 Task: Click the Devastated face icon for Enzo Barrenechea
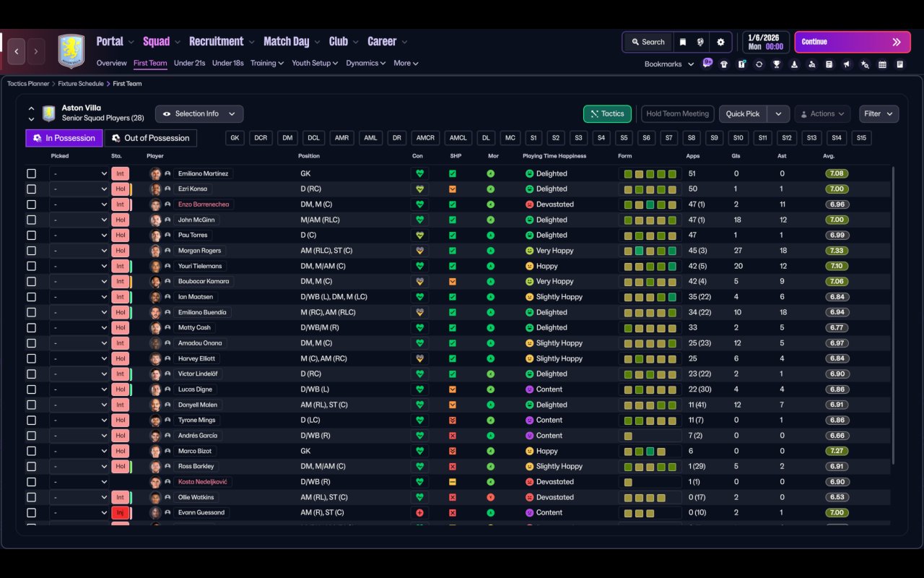(529, 204)
